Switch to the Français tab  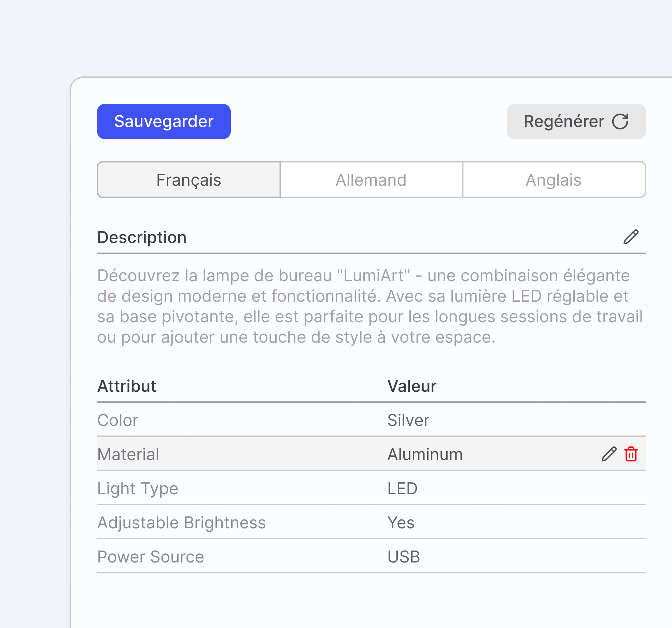click(189, 180)
